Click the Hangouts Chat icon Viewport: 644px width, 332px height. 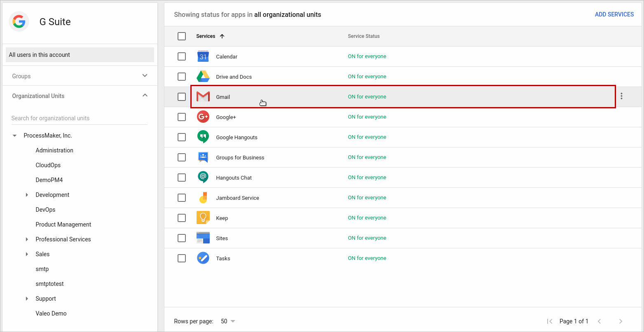[203, 178]
